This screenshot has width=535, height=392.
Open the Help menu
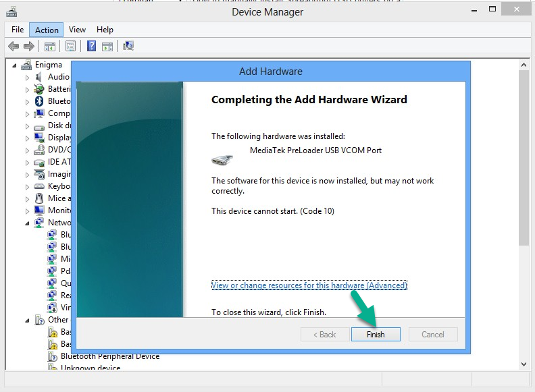(x=105, y=30)
